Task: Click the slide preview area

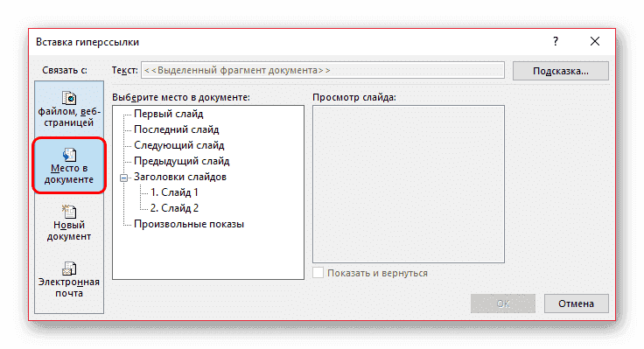Action: tap(409, 184)
